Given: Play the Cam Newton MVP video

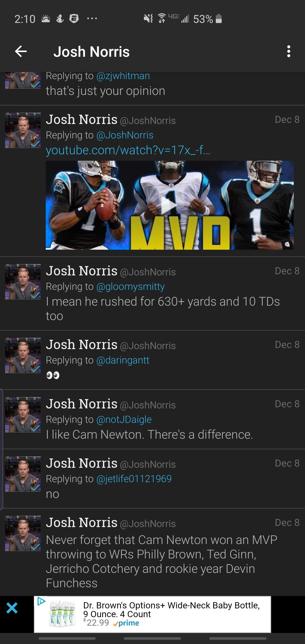Looking at the screenshot, I should (169, 205).
